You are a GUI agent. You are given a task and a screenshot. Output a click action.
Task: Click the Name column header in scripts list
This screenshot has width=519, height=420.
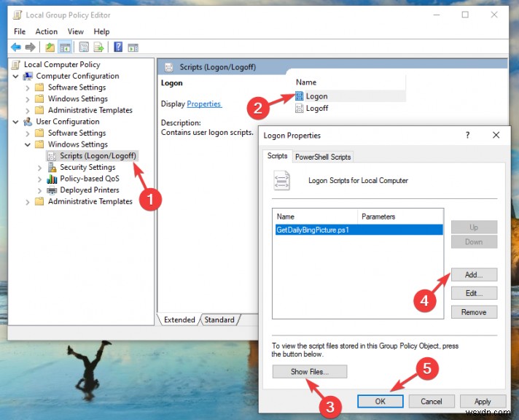315,217
